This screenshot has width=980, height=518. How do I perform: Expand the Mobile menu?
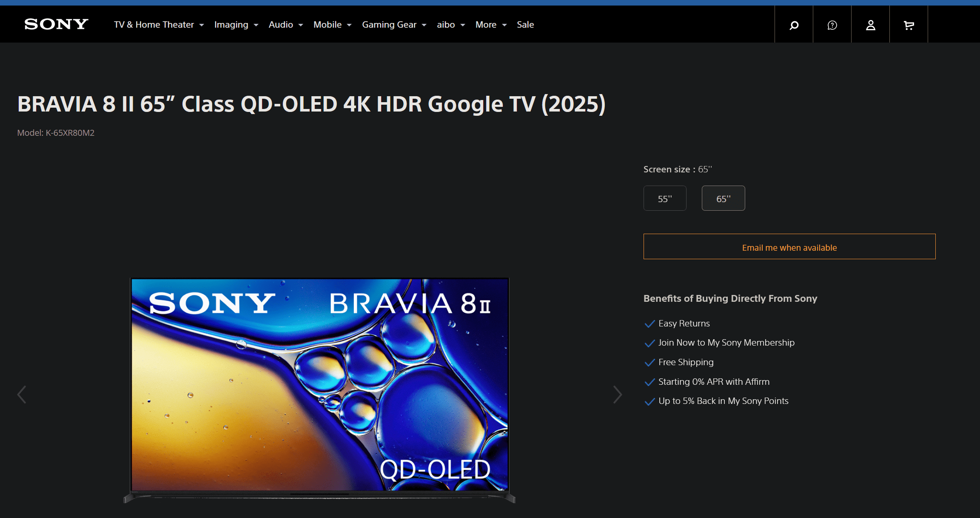coord(333,25)
